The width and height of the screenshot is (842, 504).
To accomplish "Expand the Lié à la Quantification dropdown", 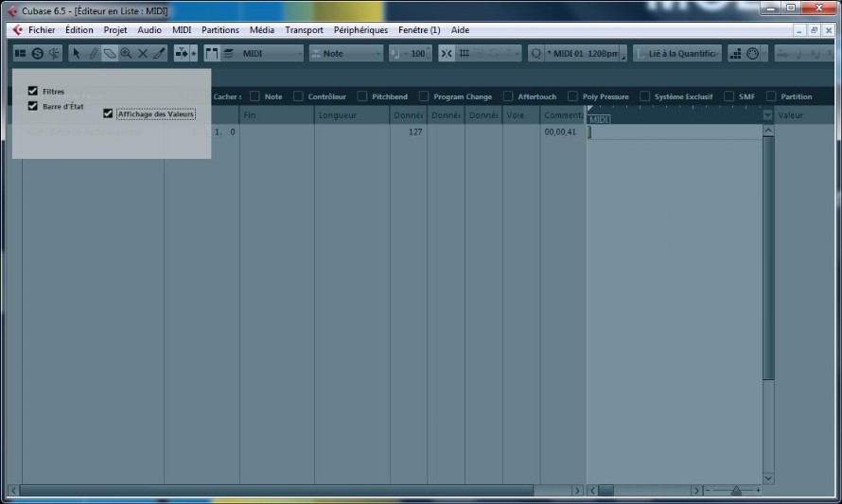I will [677, 53].
